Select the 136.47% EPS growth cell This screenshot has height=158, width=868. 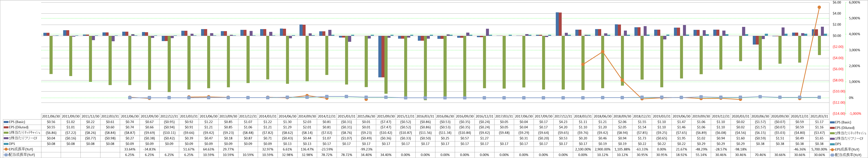[307, 149]
